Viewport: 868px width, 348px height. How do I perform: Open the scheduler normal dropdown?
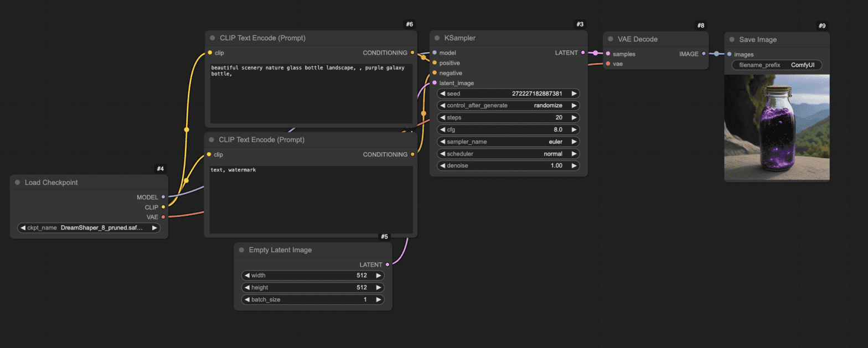[508, 154]
